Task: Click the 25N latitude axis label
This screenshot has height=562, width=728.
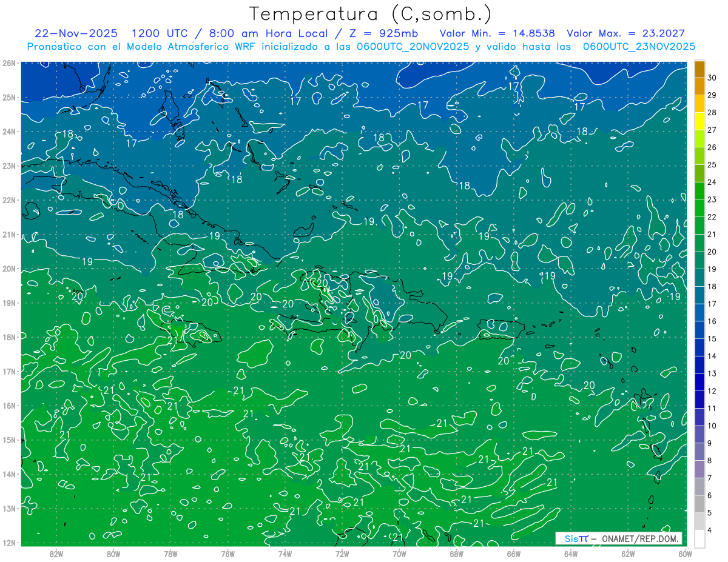Action: 8,98
